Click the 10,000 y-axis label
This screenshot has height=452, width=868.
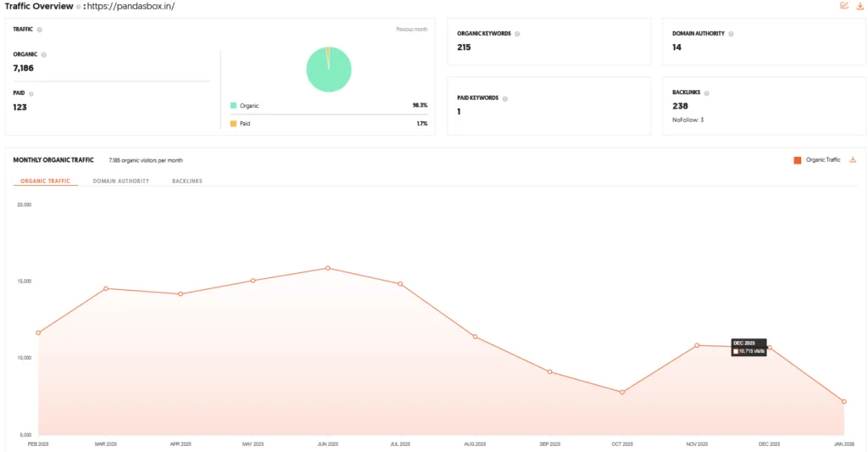[25, 358]
